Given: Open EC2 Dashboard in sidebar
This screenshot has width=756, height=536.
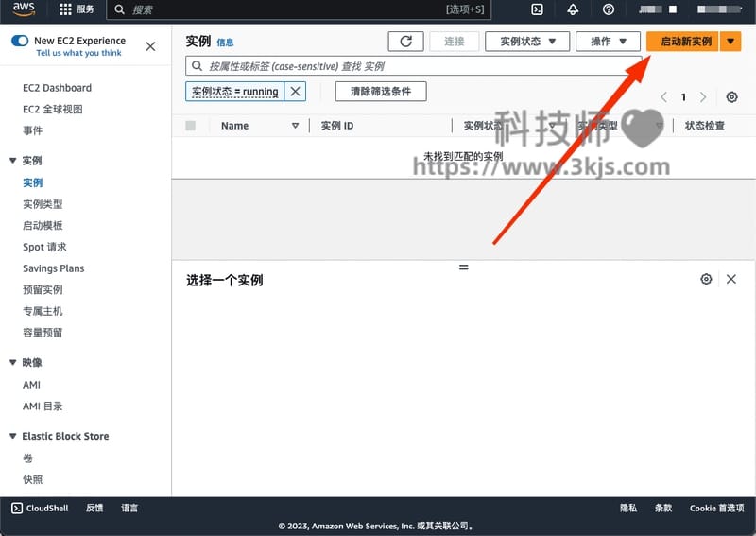Looking at the screenshot, I should (x=57, y=88).
